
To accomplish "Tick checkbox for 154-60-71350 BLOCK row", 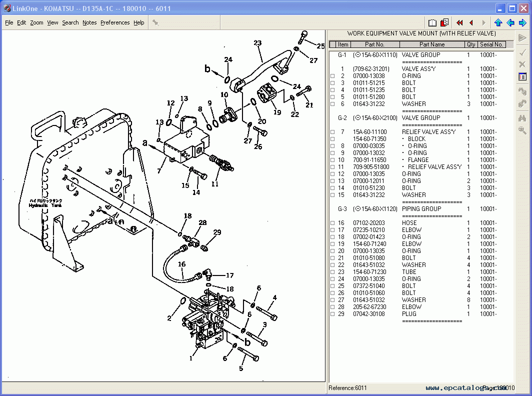I will (x=332, y=139).
